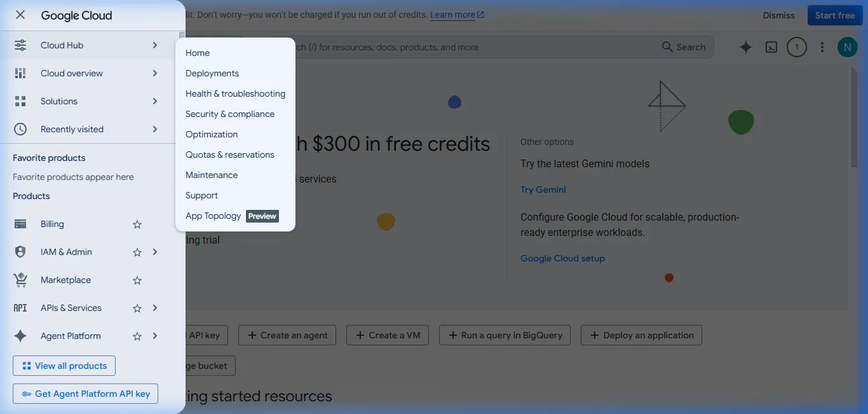Select Support in Cloud Hub submenu

pyautogui.click(x=235, y=195)
